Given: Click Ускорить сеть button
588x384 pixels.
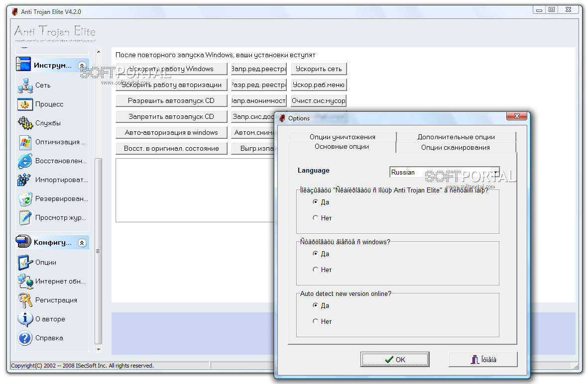Looking at the screenshot, I should coord(319,69).
